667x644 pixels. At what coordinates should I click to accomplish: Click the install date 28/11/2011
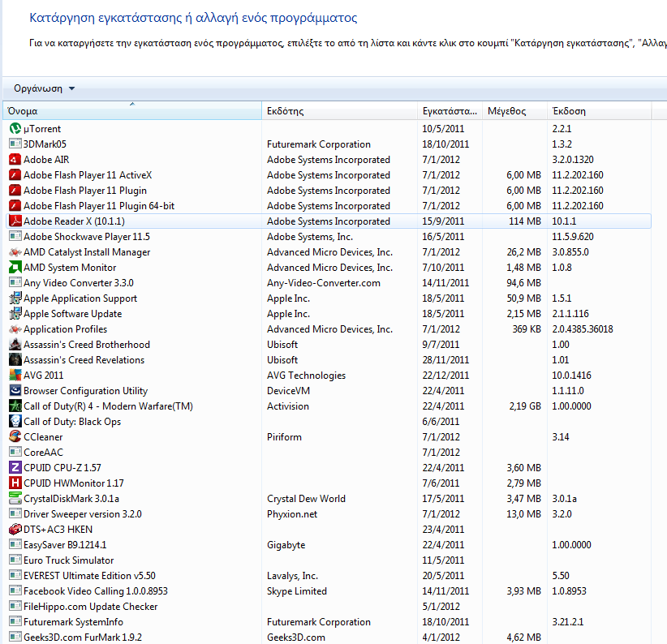click(x=445, y=359)
